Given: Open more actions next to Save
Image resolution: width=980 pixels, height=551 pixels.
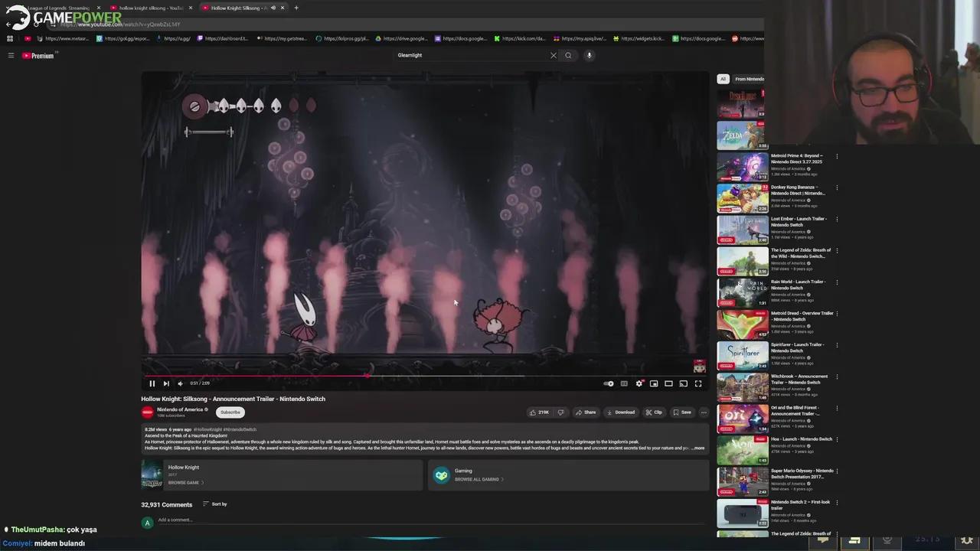Looking at the screenshot, I should pyautogui.click(x=704, y=412).
